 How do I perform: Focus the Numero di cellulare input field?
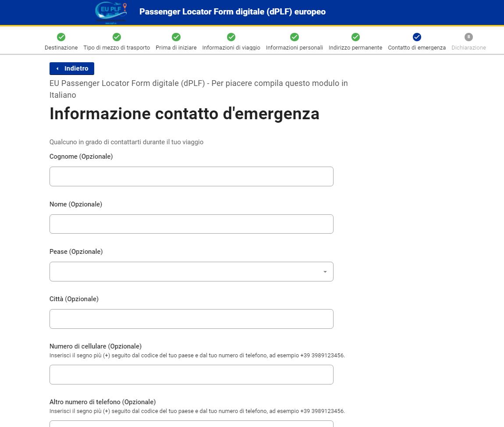[191, 374]
